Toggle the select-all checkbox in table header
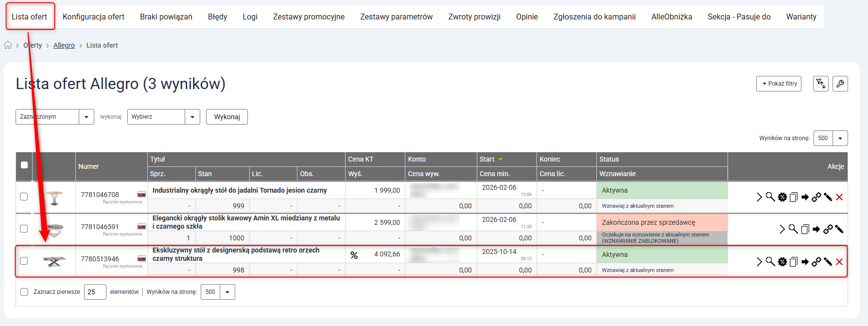Viewport: 868px width, 326px height. click(24, 165)
